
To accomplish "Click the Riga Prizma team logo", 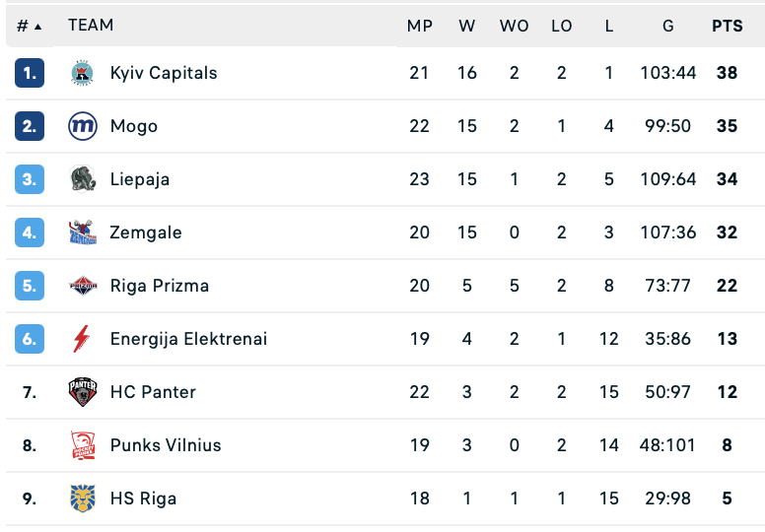I will click(83, 286).
